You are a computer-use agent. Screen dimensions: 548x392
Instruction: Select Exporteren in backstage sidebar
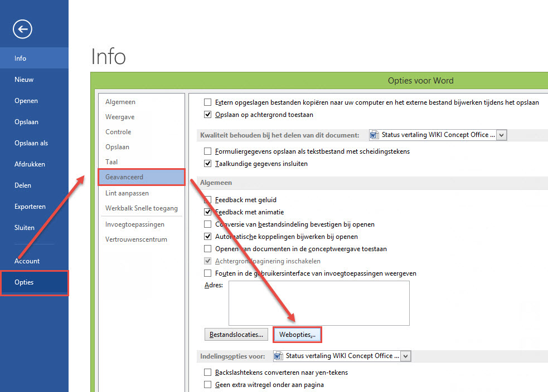pyautogui.click(x=30, y=207)
